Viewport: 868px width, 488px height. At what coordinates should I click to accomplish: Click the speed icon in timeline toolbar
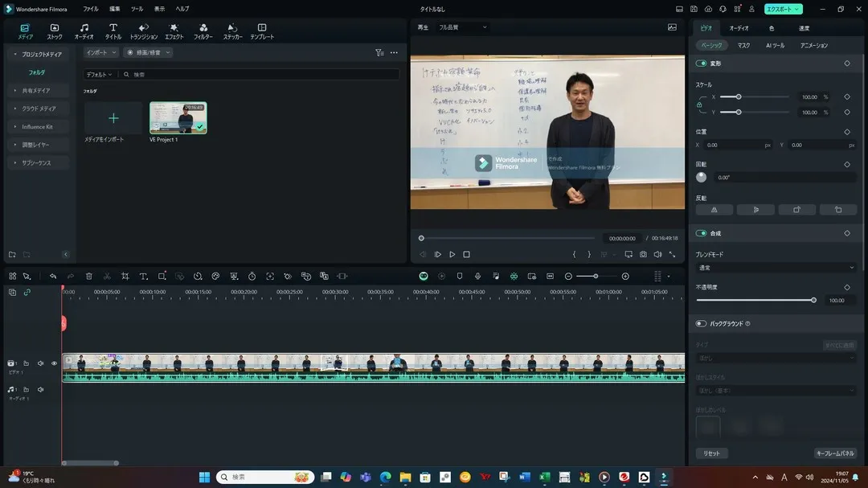click(x=198, y=276)
